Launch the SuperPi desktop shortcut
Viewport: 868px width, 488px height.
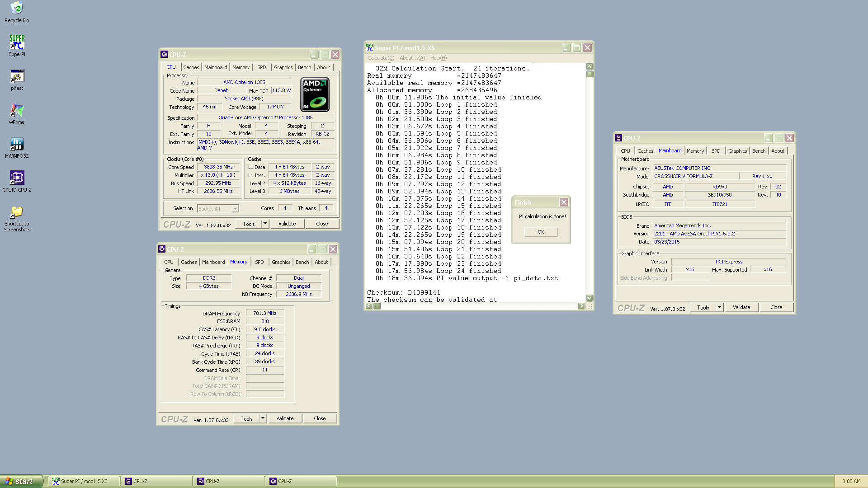click(17, 46)
